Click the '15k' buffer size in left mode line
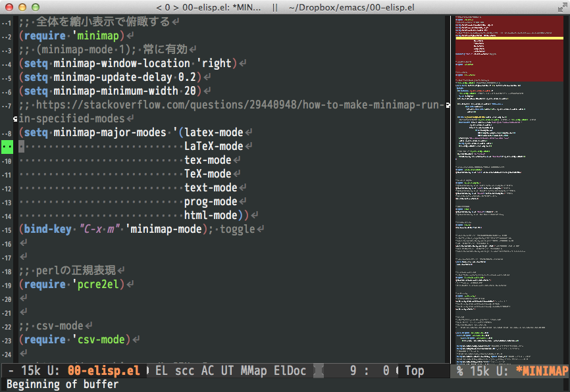The image size is (570, 392). (x=30, y=370)
